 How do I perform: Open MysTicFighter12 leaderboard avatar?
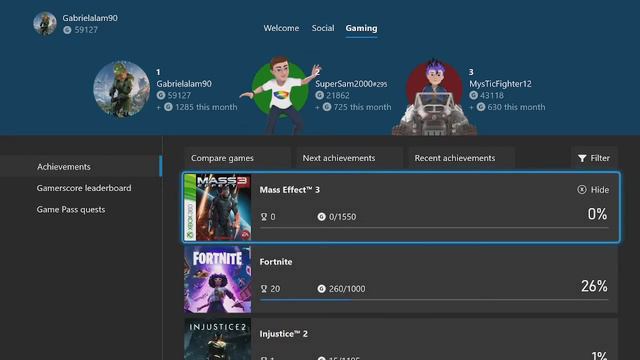[434, 97]
